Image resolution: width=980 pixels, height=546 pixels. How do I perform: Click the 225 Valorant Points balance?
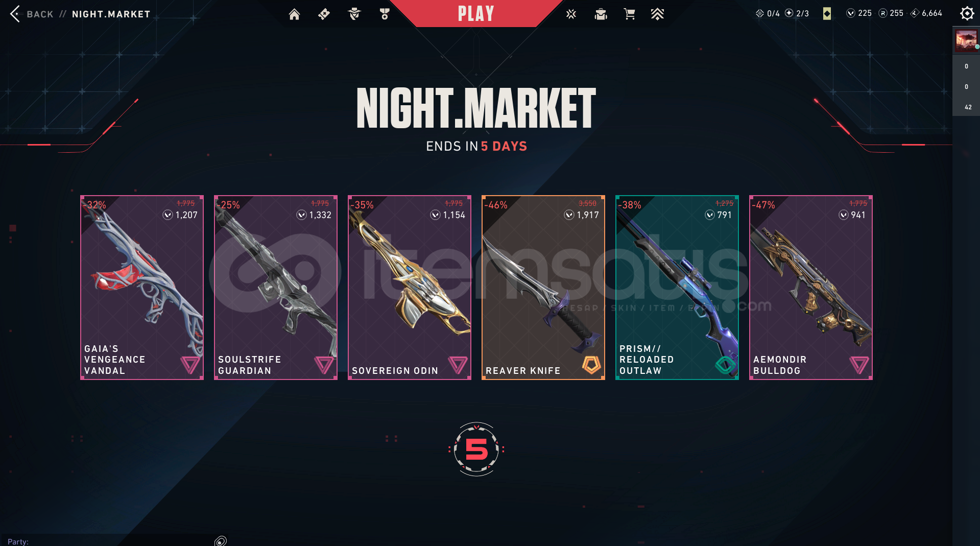(859, 13)
